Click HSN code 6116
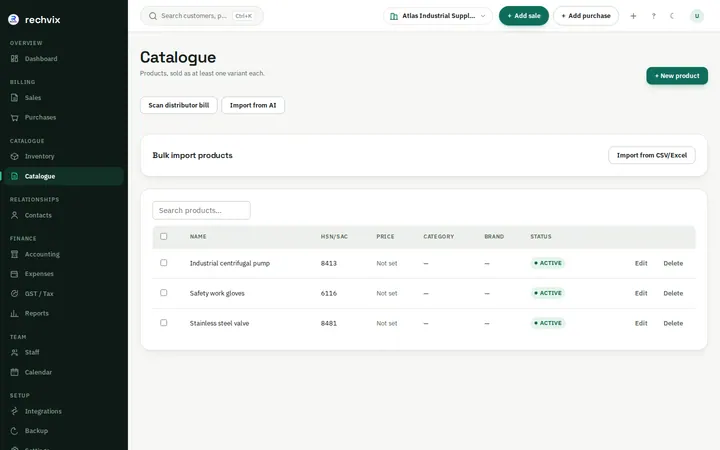Image resolution: width=720 pixels, height=450 pixels. click(x=329, y=293)
